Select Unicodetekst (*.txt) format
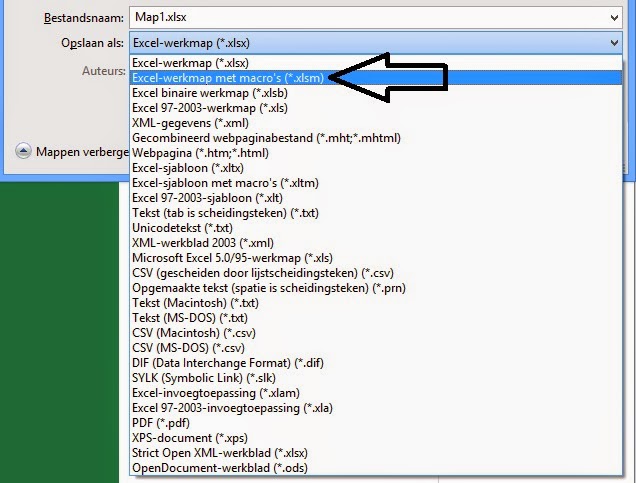The height and width of the screenshot is (483, 636). point(376,228)
